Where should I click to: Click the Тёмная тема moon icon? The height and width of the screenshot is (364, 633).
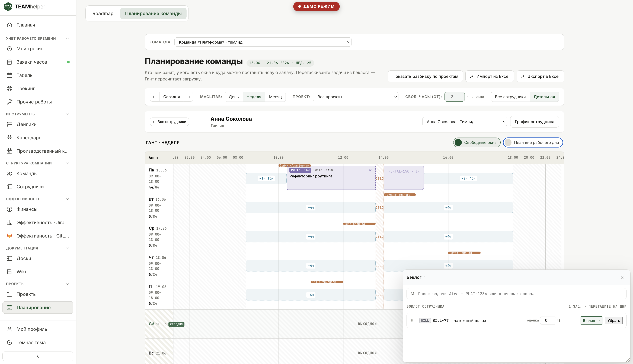[x=9, y=343]
